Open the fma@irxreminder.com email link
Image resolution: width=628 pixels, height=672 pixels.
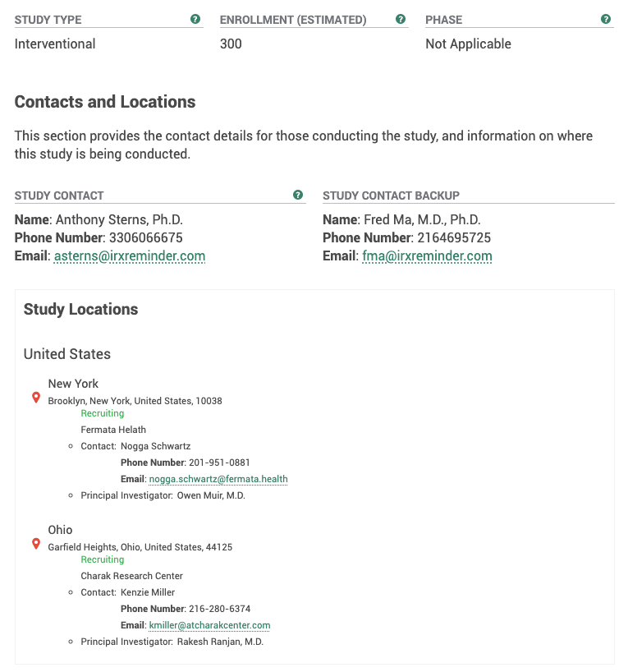[427, 256]
